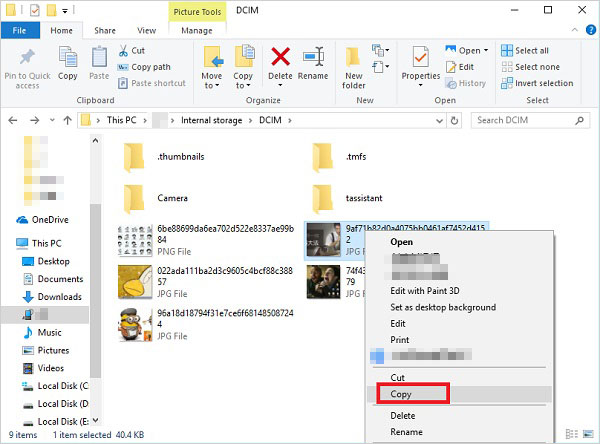Collapse the ribbon with the chevron
Image resolution: width=600 pixels, height=444 pixels.
click(x=574, y=30)
